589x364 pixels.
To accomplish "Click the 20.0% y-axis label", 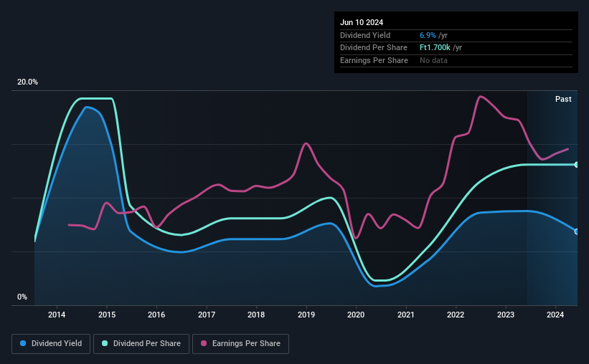I will pos(27,82).
